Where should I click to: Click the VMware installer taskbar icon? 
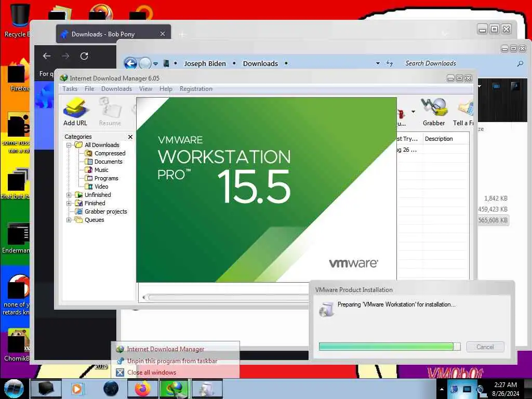pos(207,389)
